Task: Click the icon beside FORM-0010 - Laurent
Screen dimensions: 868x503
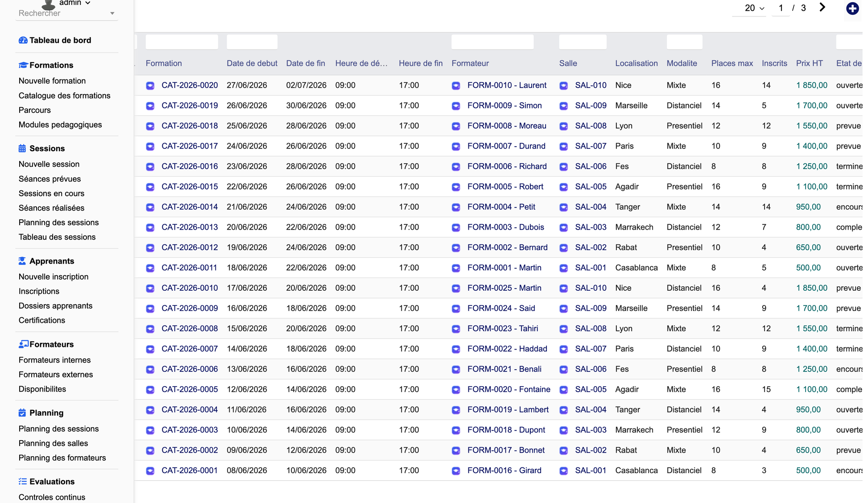Action: [x=456, y=86]
